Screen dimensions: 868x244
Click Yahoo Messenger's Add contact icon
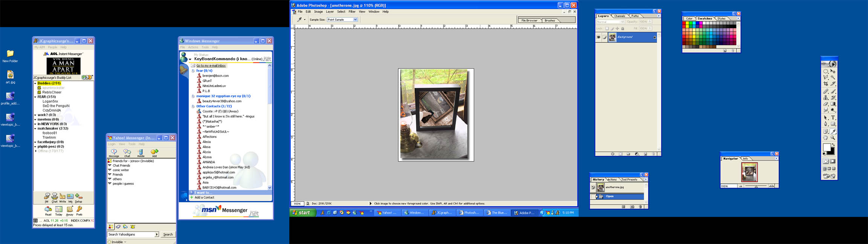[154, 152]
